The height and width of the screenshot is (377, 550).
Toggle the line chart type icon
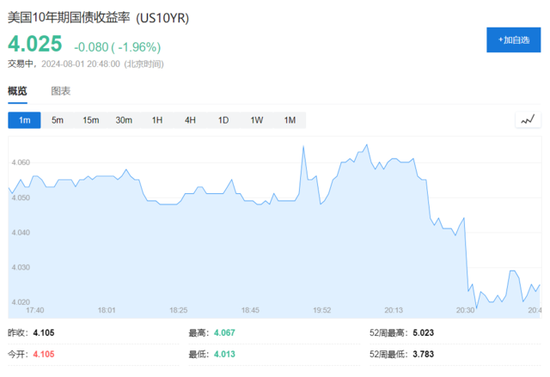528,120
